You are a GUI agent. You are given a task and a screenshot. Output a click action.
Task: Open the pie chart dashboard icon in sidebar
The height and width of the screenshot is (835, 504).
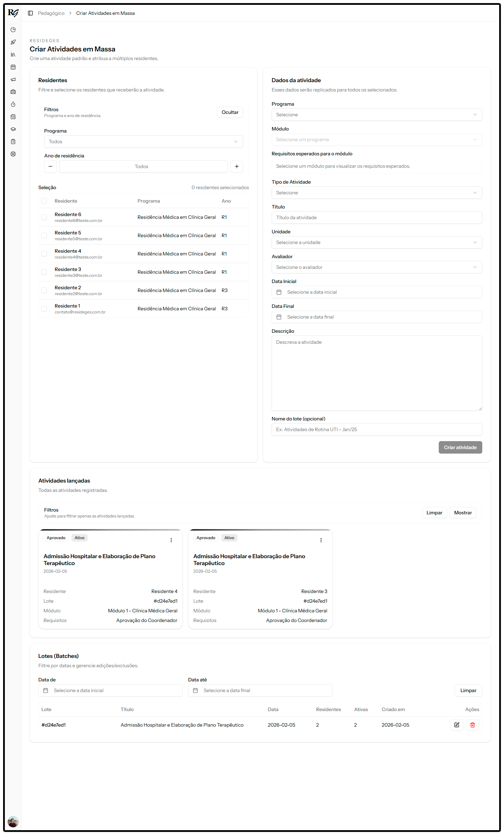coord(13,30)
